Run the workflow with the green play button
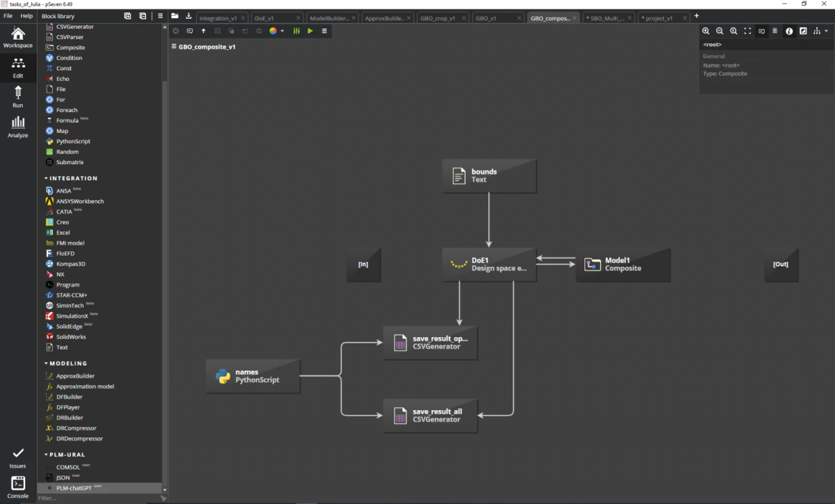This screenshot has width=835, height=504. click(x=310, y=31)
